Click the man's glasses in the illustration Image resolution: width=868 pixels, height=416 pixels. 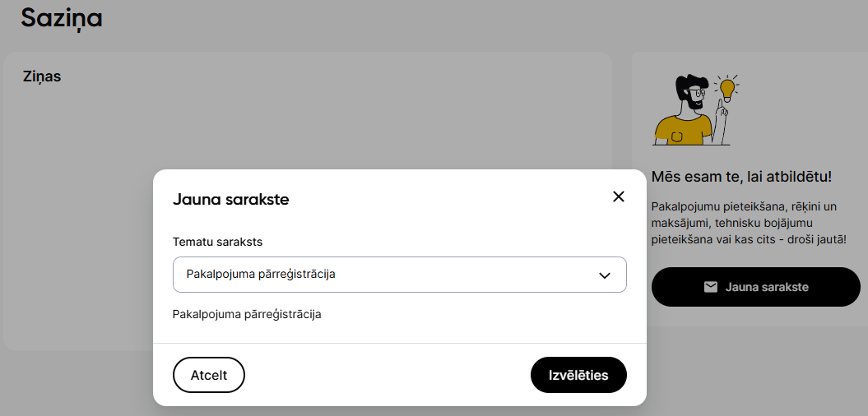(x=698, y=93)
